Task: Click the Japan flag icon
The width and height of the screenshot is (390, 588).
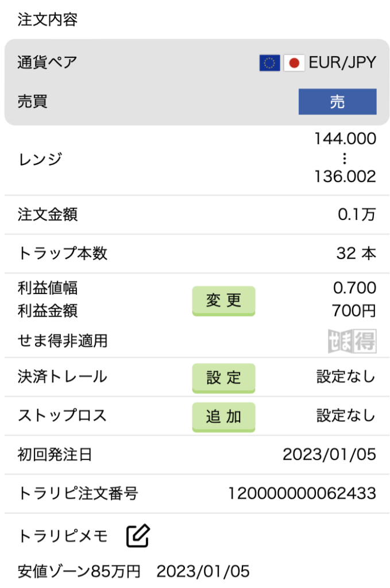Action: (x=294, y=63)
